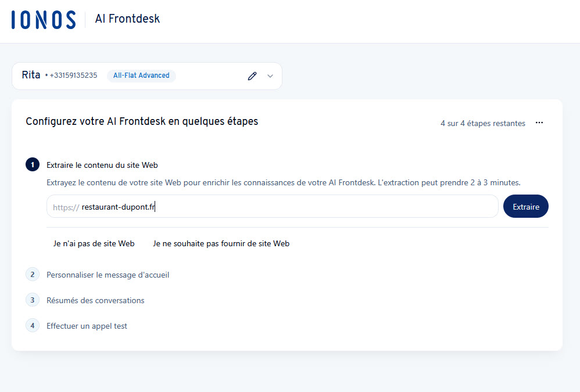This screenshot has width=580, height=392.
Task: Open step 2 numbered circle
Action: coord(33,275)
